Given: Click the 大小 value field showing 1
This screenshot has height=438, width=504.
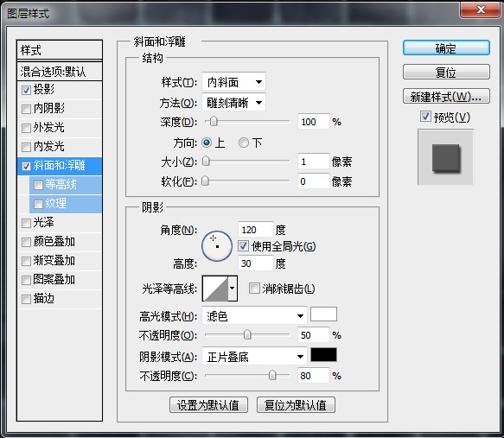Looking at the screenshot, I should click(314, 162).
